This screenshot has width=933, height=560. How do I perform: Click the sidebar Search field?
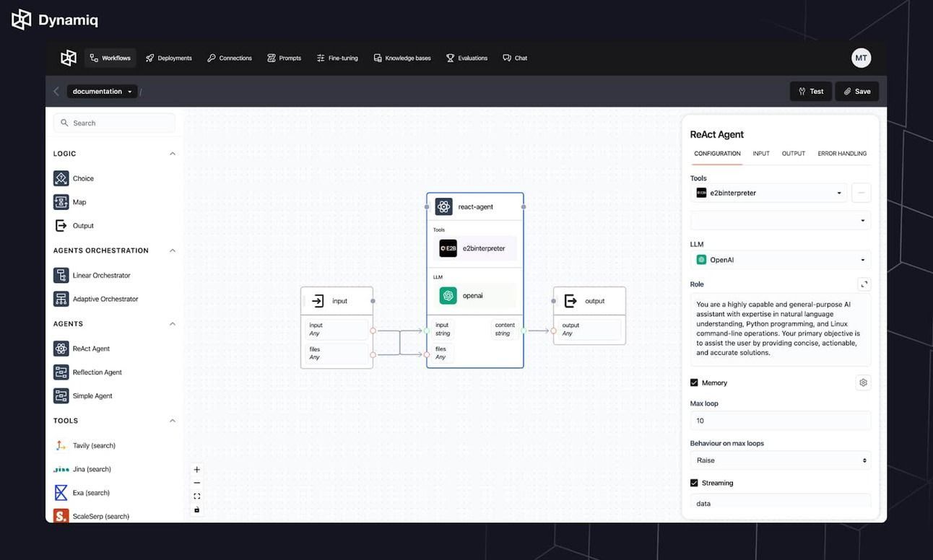pos(114,123)
